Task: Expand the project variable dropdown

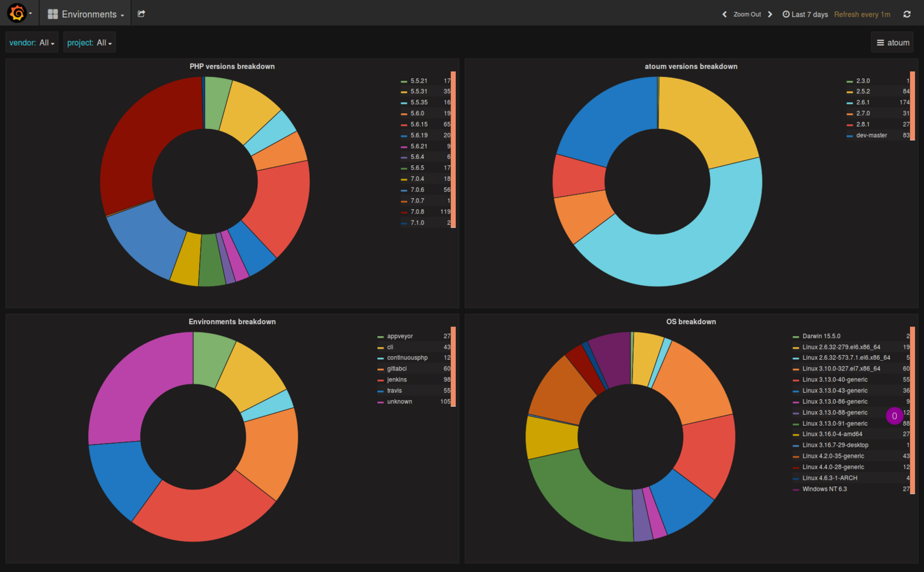Action: click(104, 43)
